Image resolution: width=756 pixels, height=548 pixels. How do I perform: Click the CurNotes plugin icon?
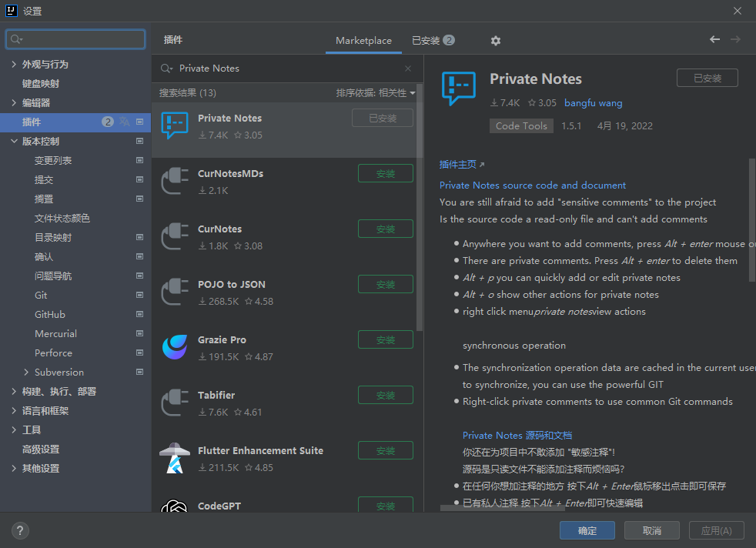point(175,236)
